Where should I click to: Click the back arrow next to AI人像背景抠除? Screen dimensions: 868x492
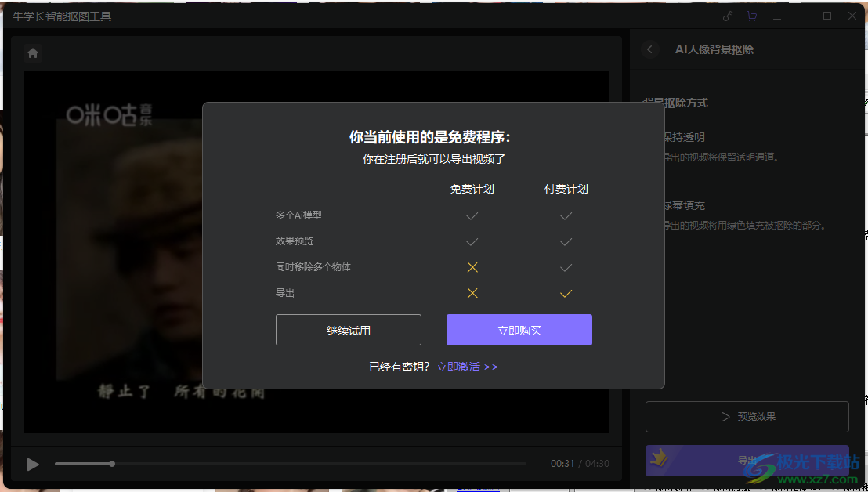pos(649,49)
